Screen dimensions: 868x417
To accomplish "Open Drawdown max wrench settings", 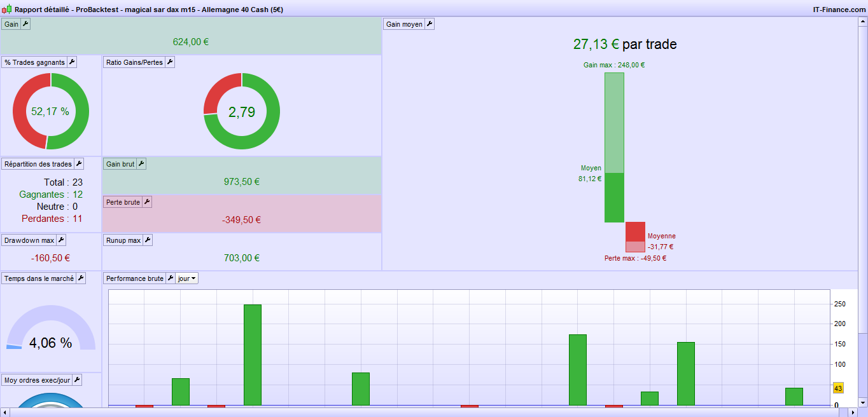I will (61, 240).
